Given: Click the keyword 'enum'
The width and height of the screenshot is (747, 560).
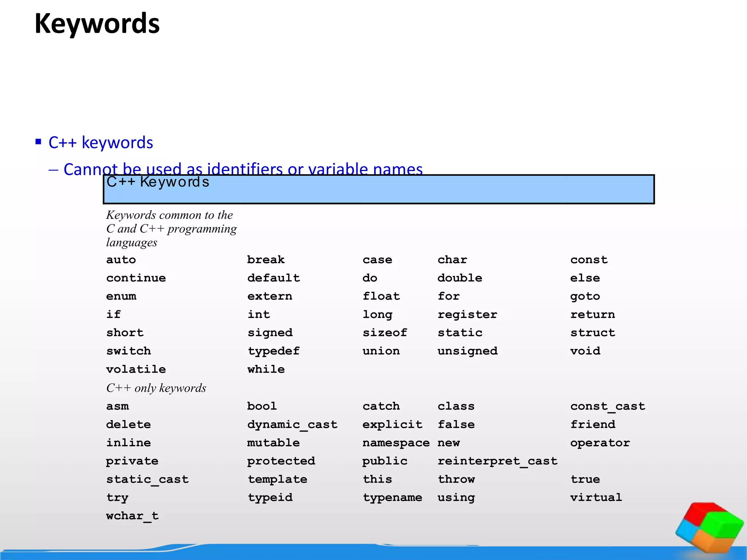Looking at the screenshot, I should [121, 296].
